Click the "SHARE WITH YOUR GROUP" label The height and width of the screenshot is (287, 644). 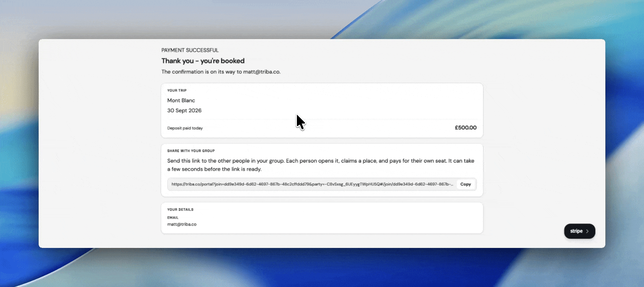(191, 151)
